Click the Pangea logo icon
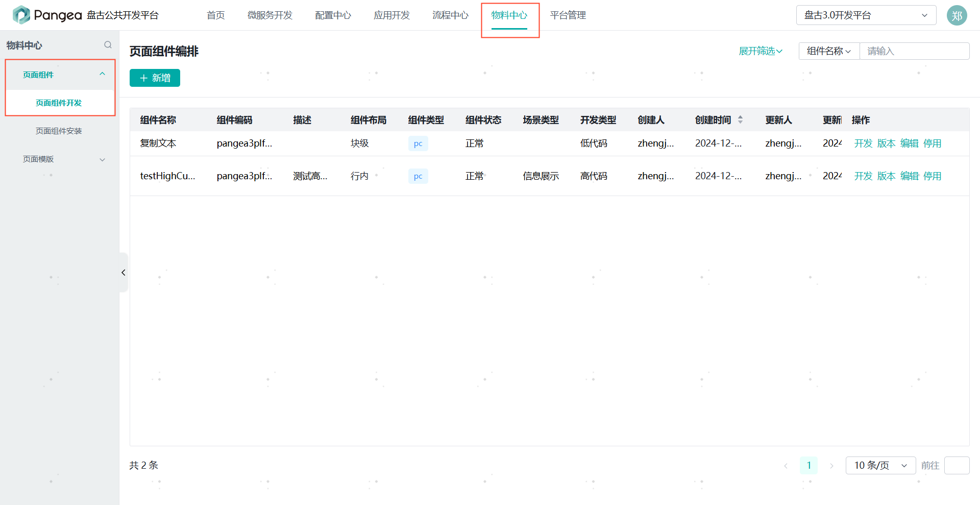 tap(21, 15)
